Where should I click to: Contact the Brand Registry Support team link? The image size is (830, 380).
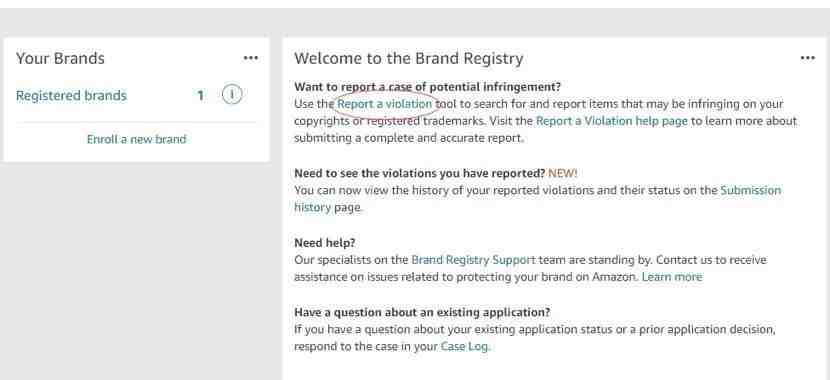(474, 260)
